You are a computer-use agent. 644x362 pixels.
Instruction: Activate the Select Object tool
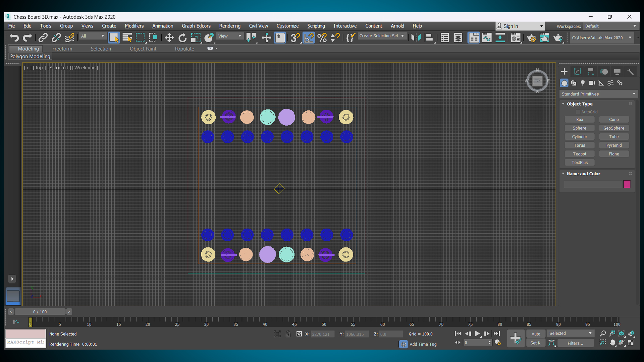pyautogui.click(x=114, y=38)
